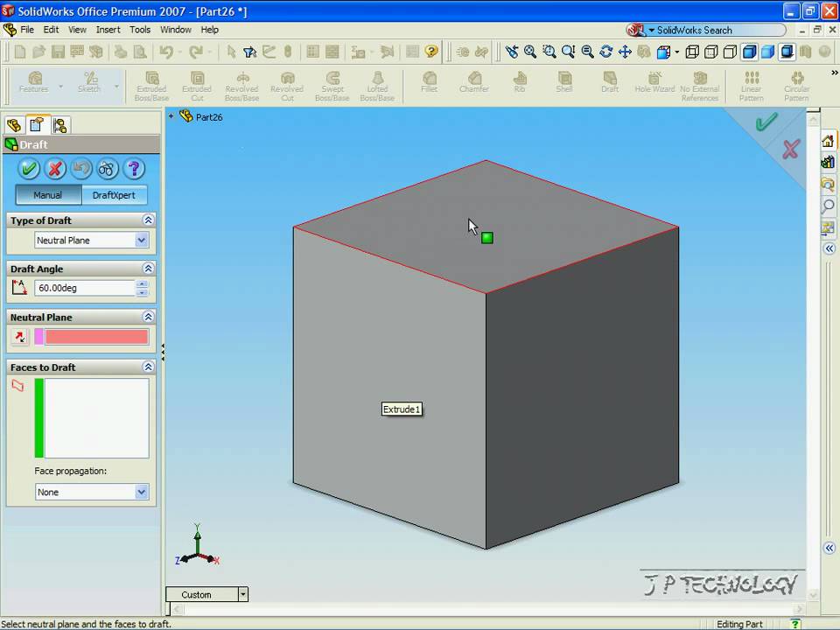840x630 pixels.
Task: Toggle Shadows in Shaded Mode
Action: (787, 52)
